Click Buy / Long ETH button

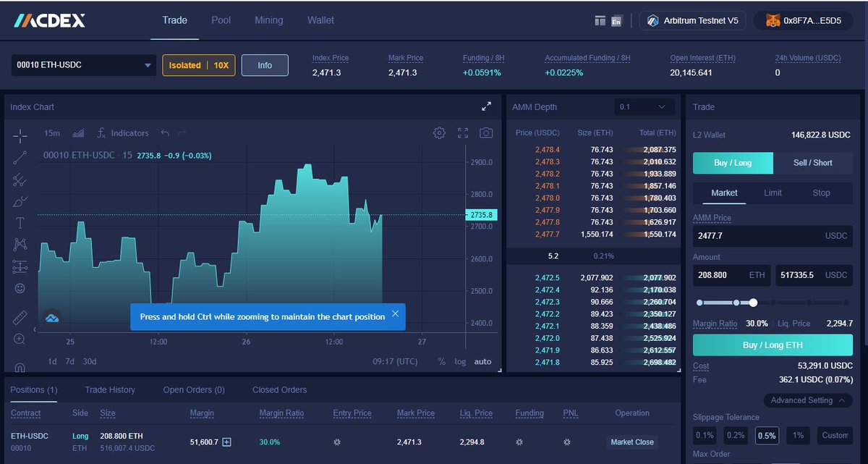773,345
